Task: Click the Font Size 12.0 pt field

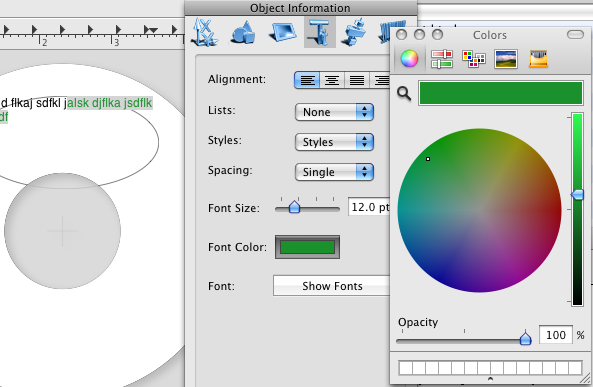Action: tap(369, 207)
